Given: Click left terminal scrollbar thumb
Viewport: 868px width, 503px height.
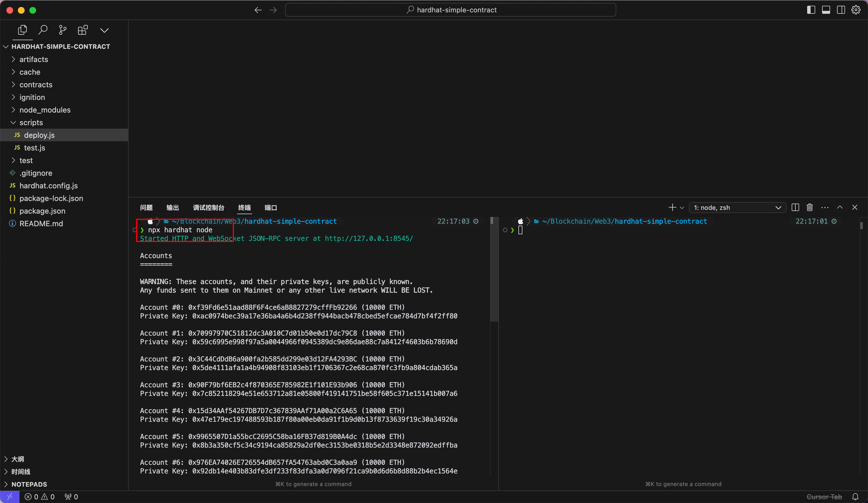Looking at the screenshot, I should (494, 269).
